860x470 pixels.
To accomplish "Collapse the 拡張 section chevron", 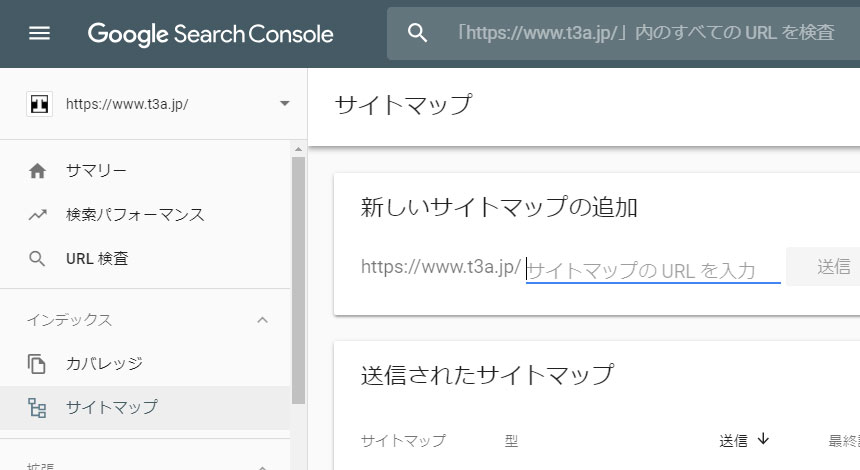I will tap(263, 467).
